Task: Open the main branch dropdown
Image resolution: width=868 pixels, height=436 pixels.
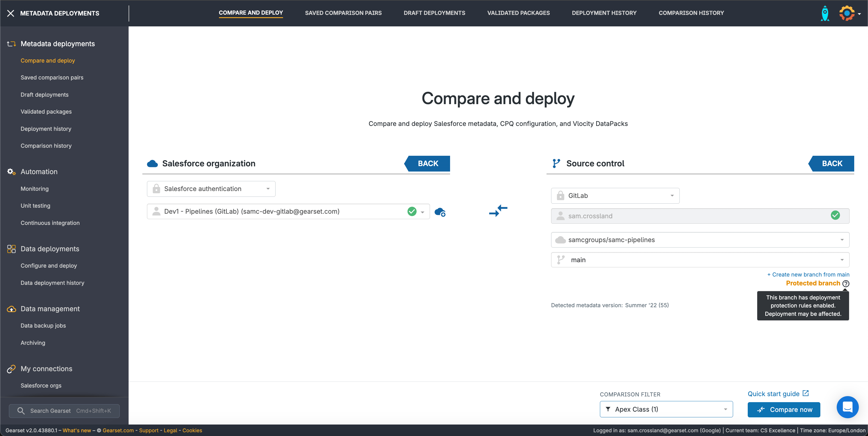Action: (x=700, y=260)
